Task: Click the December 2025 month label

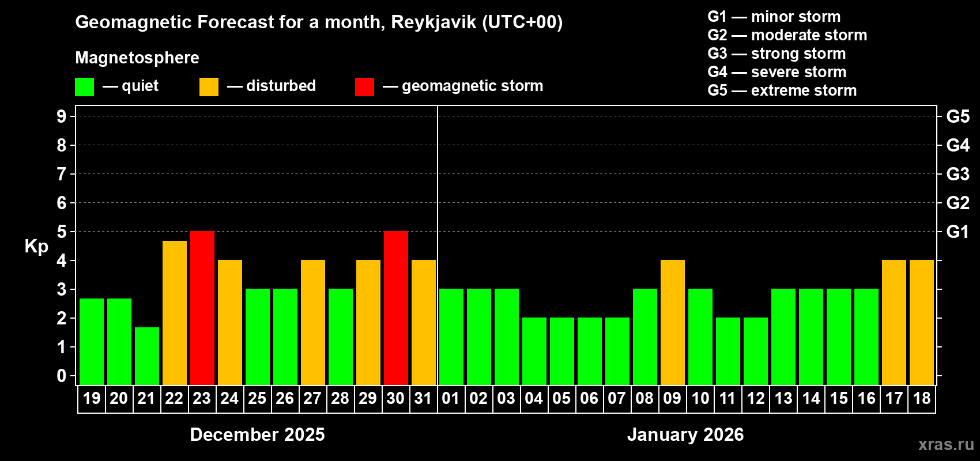Action: pyautogui.click(x=257, y=434)
